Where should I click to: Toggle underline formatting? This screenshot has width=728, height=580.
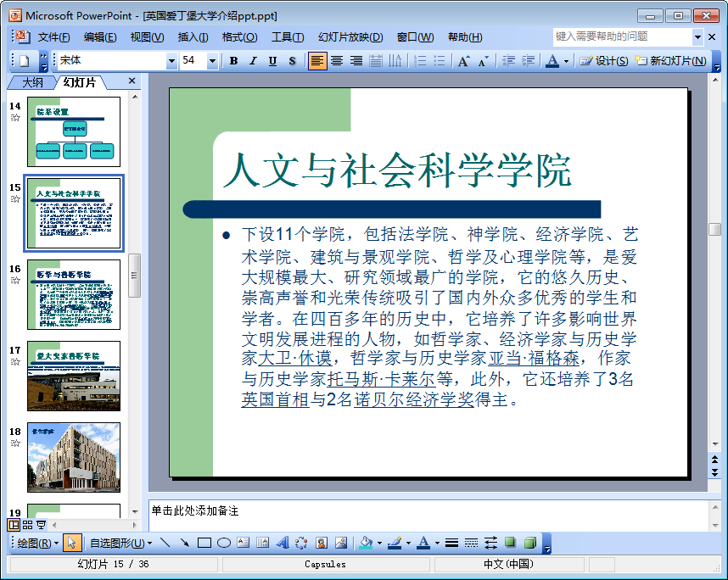tap(272, 61)
